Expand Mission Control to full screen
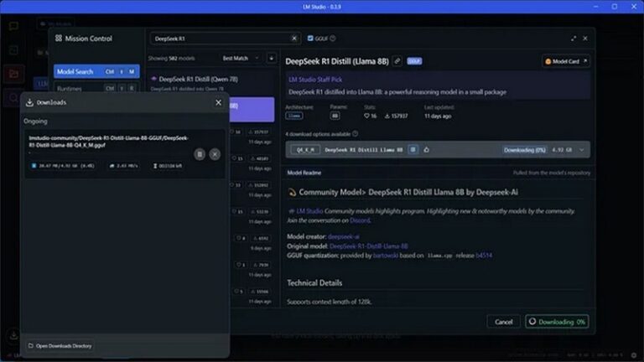 tap(574, 38)
